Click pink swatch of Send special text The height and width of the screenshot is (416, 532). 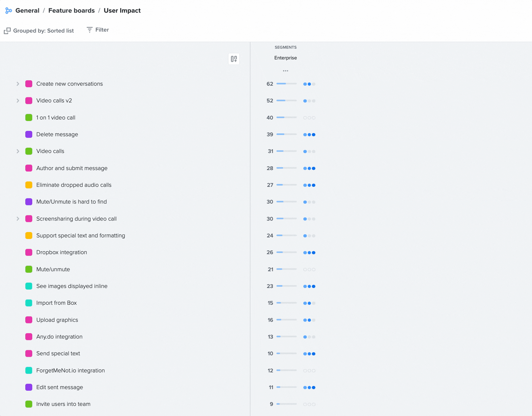pos(29,353)
